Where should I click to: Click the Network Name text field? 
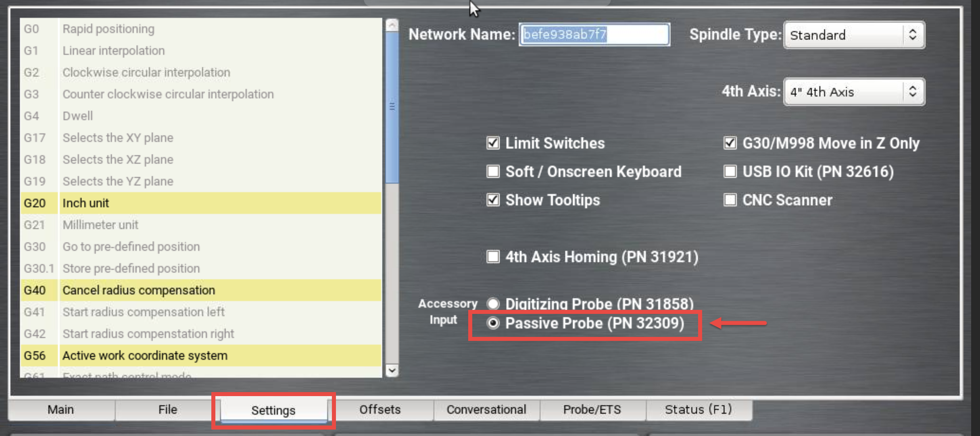(x=594, y=35)
